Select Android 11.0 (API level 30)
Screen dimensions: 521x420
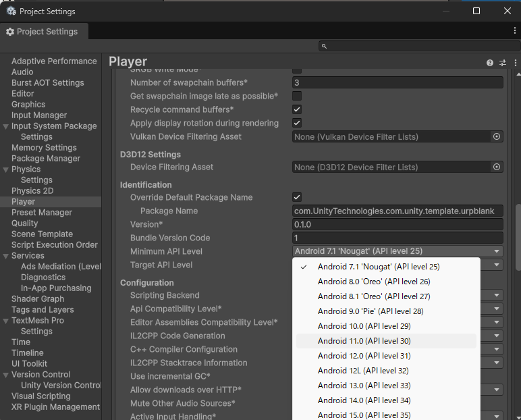364,341
